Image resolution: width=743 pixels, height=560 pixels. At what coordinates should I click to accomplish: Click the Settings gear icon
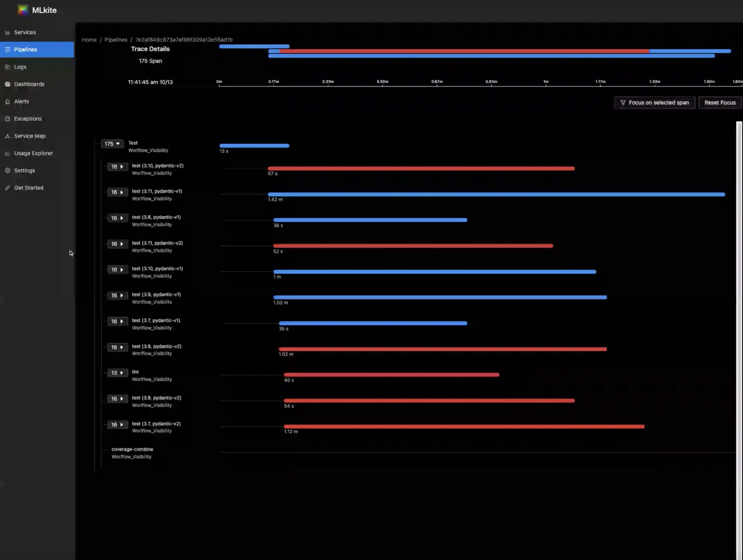7,171
